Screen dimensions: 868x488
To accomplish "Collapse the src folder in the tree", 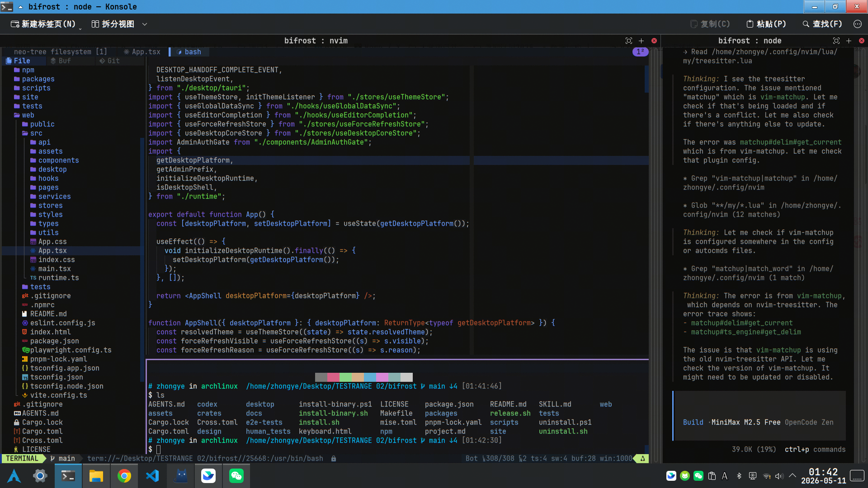I will coord(32,133).
